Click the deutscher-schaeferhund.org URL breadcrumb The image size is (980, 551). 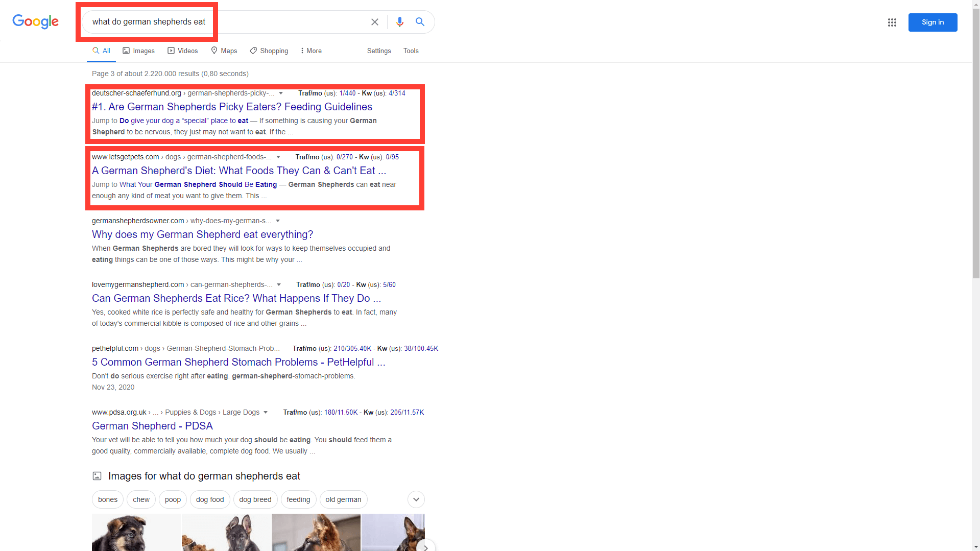[x=183, y=93]
